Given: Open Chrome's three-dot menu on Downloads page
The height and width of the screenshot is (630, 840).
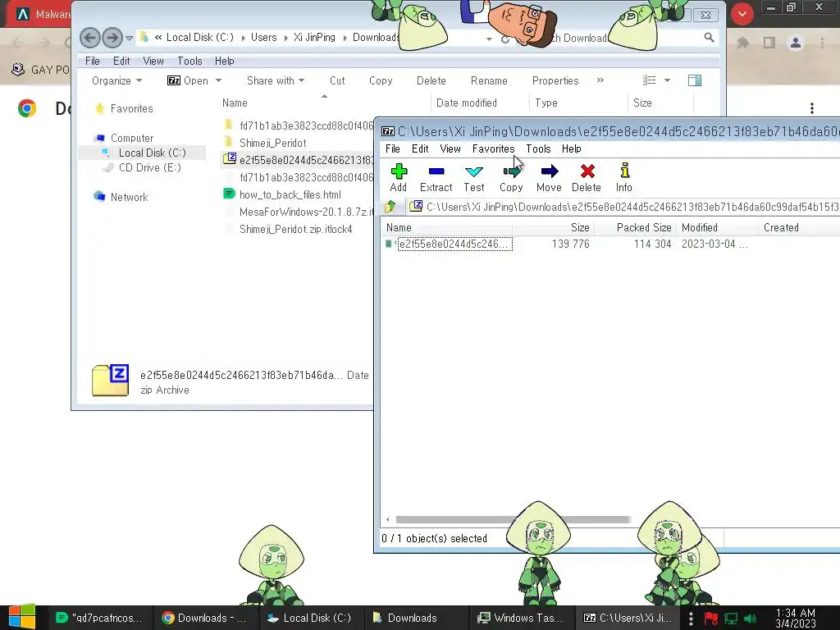Looking at the screenshot, I should [811, 108].
